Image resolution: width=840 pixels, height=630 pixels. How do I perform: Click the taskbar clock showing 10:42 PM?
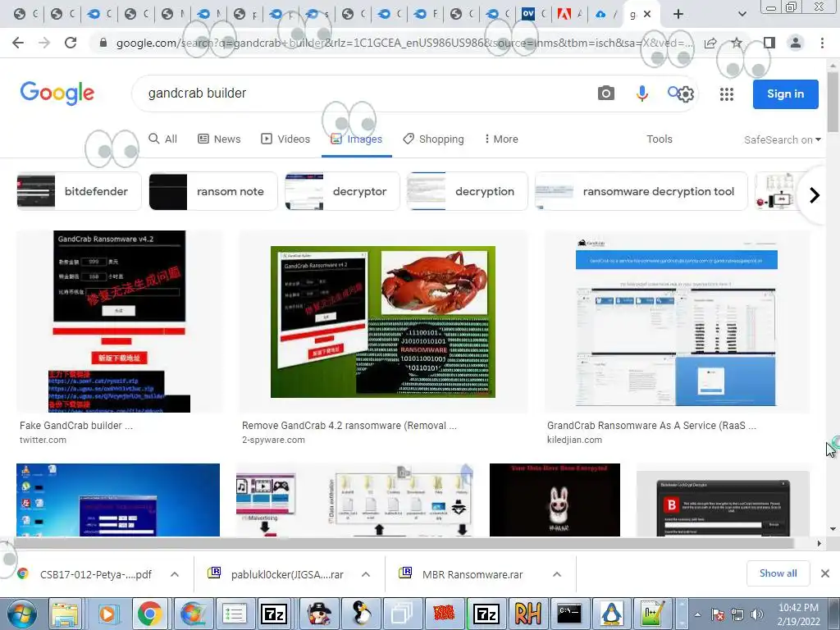coord(798,614)
